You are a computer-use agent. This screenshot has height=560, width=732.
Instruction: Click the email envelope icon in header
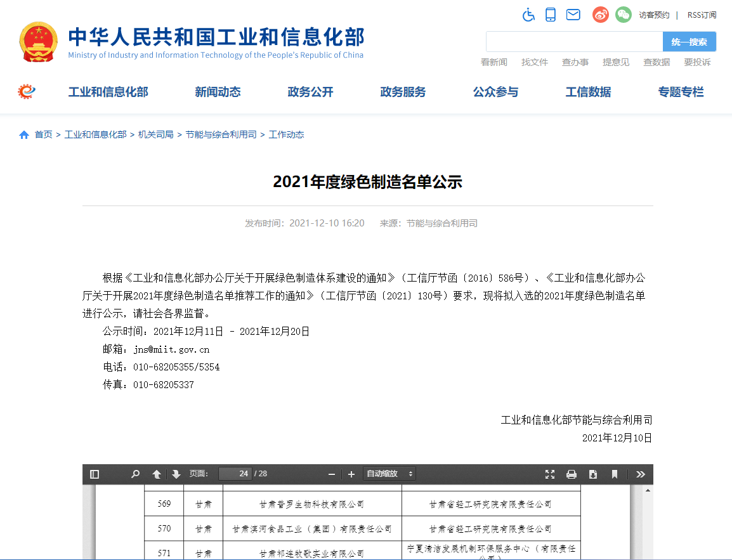tap(573, 14)
